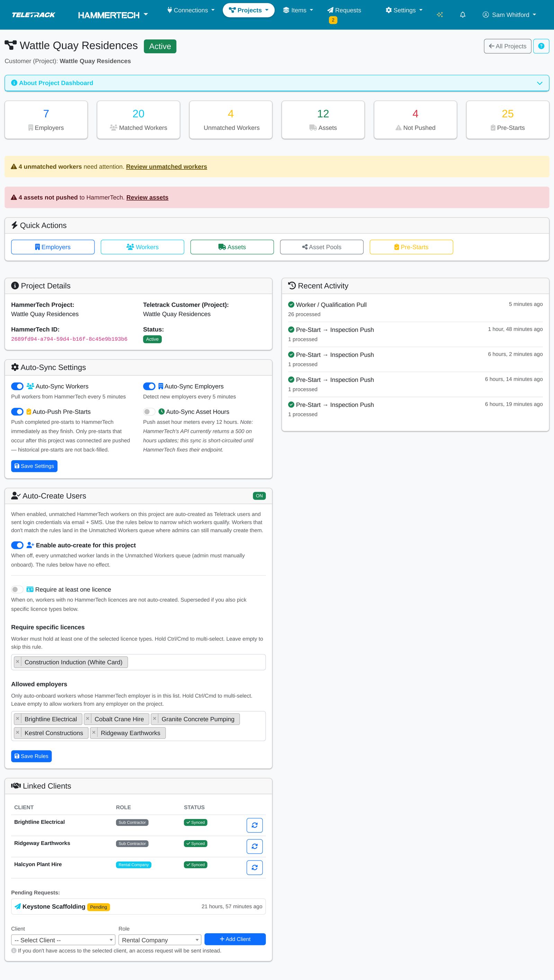
Task: Click Save Rules button
Action: [31, 756]
